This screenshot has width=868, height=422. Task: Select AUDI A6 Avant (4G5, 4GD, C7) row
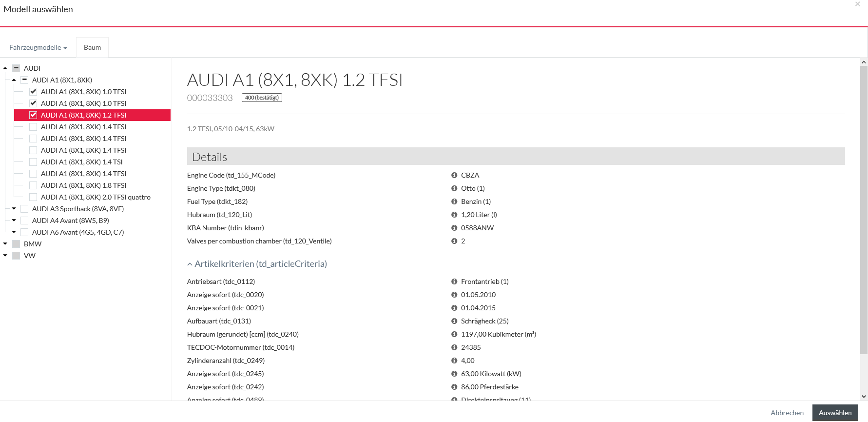click(78, 232)
